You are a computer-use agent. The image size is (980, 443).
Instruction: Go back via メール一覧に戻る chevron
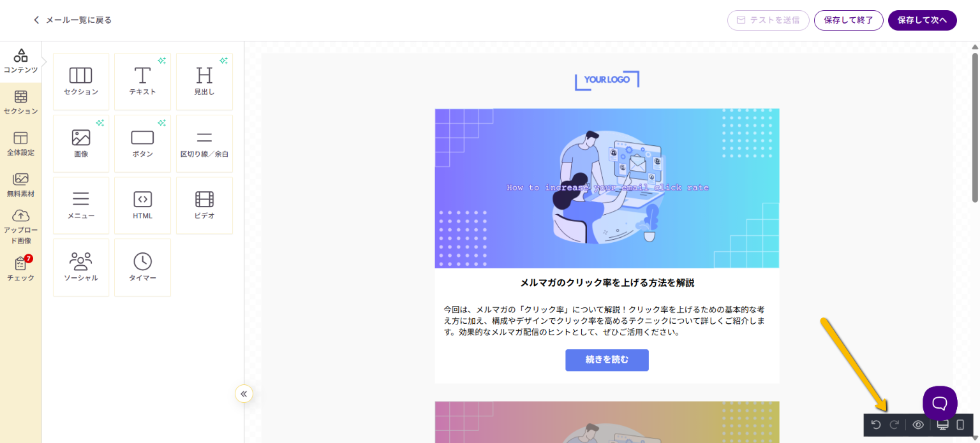point(36,20)
